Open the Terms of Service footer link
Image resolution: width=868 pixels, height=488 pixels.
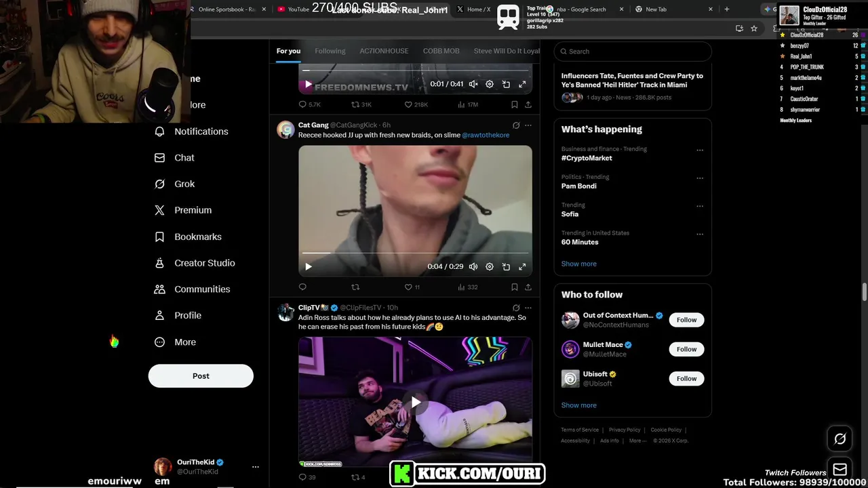pos(580,430)
